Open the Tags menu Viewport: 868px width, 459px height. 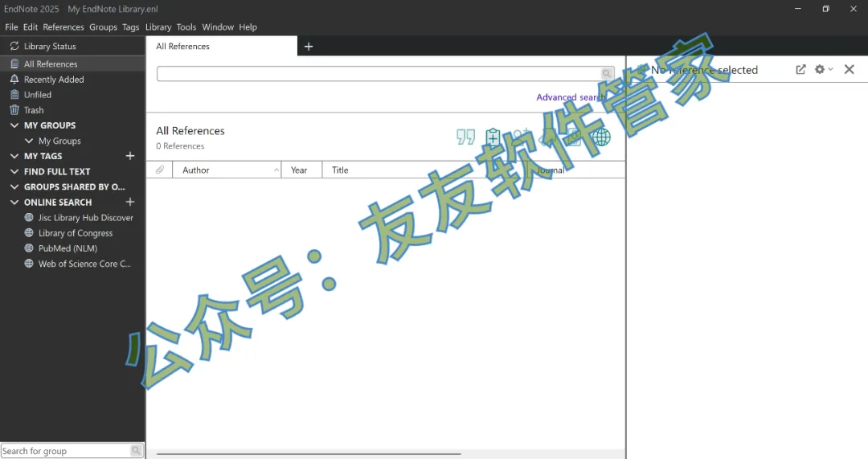(131, 27)
